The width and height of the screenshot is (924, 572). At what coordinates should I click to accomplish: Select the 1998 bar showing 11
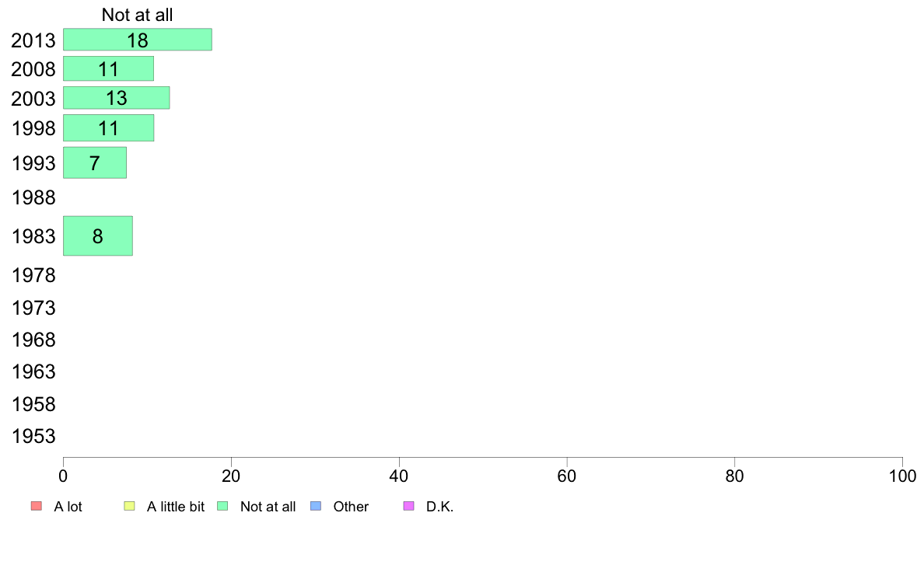tap(108, 127)
